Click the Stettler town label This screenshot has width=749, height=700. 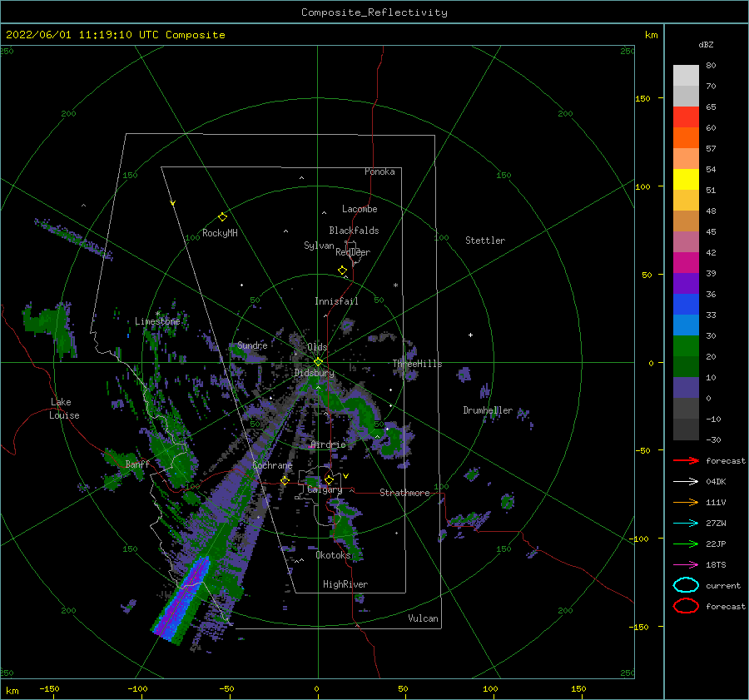(485, 241)
